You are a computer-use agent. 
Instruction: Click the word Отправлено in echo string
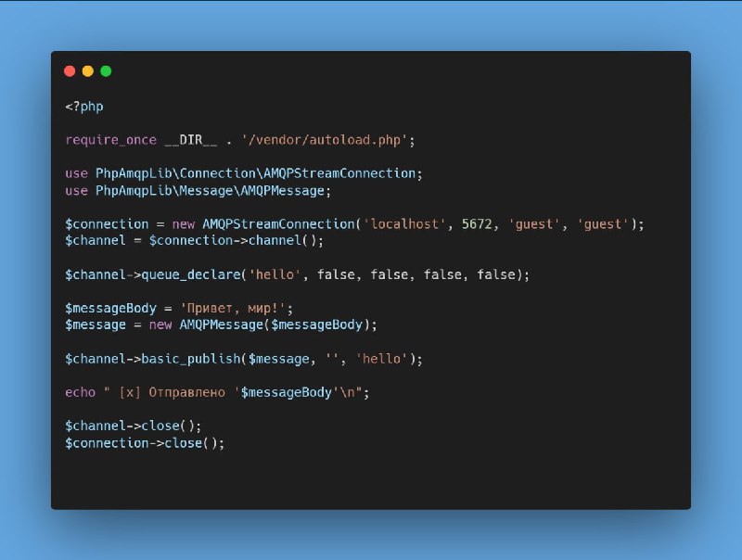[187, 392]
